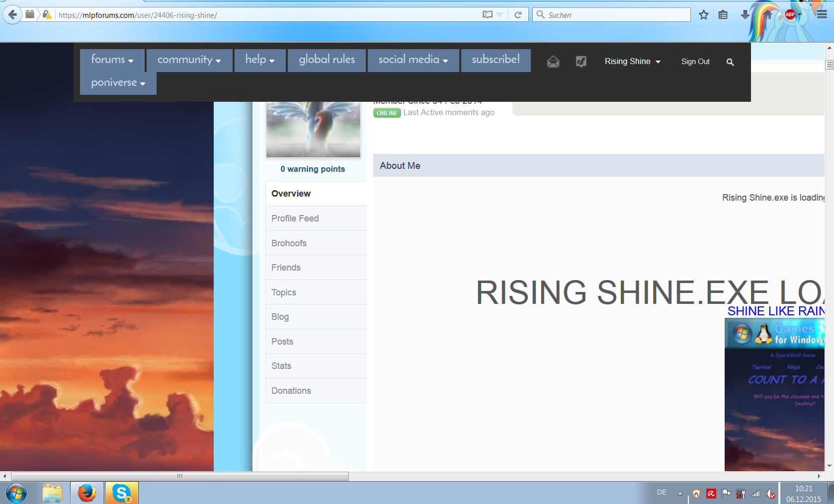Expand the community dropdown menu
This screenshot has width=834, height=504.
click(x=189, y=60)
